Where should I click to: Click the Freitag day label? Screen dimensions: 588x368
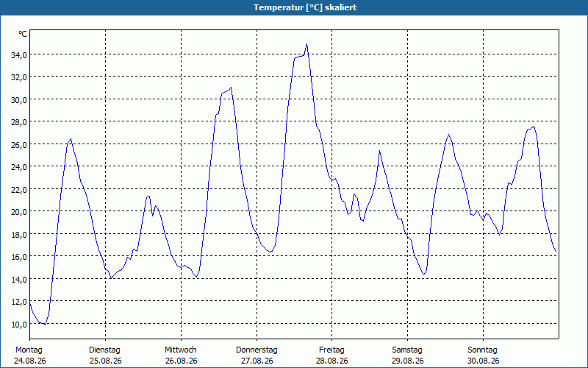coord(332,350)
